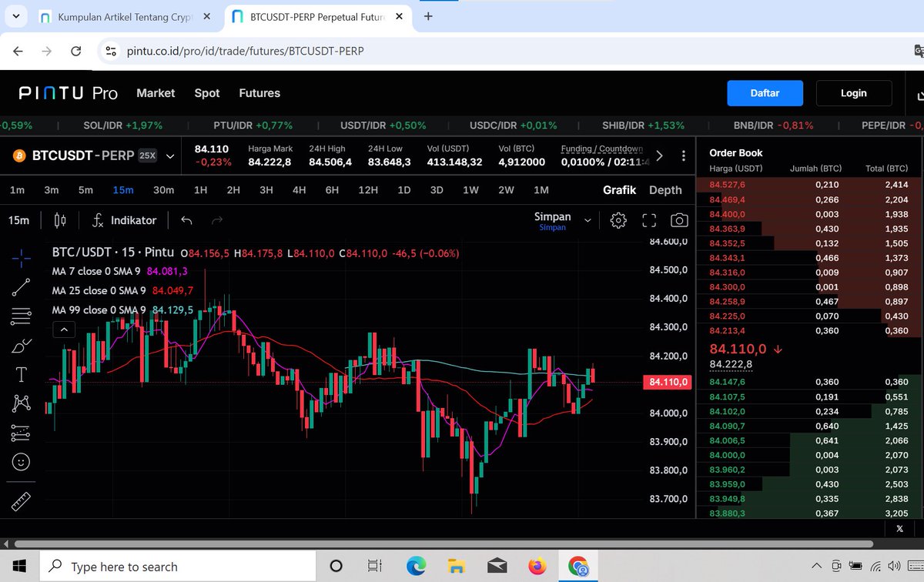Select the 1m timeframe
The height and width of the screenshot is (582, 924).
(x=17, y=190)
